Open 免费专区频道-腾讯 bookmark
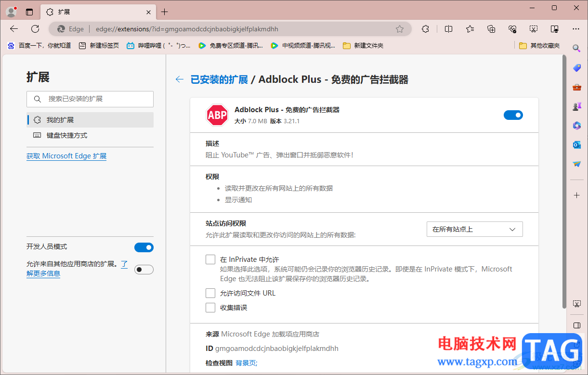 [x=231, y=45]
